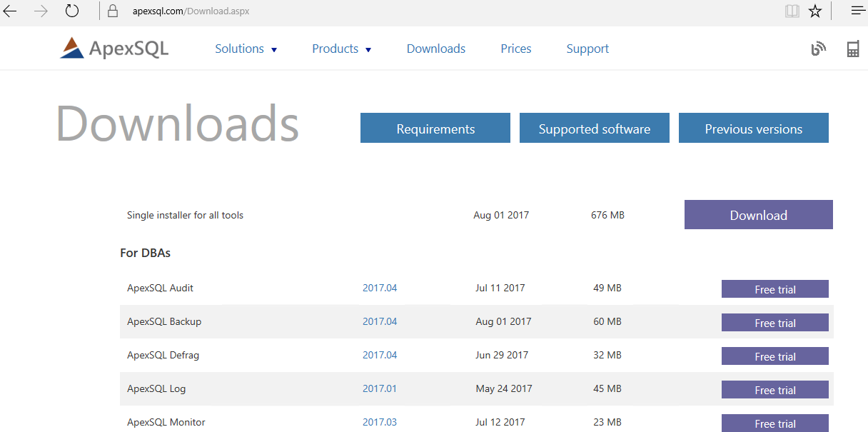
Task: Click the '32 MB' size for Defrag
Action: tap(607, 355)
